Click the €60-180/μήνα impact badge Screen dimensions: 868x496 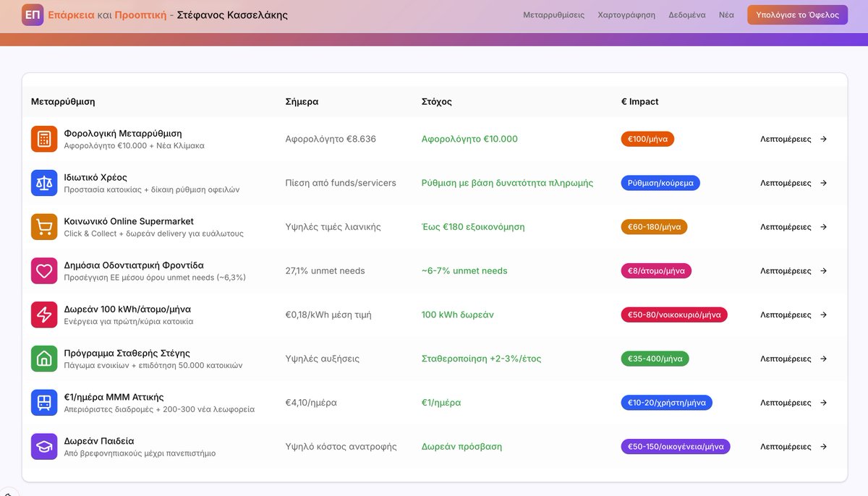[654, 227]
